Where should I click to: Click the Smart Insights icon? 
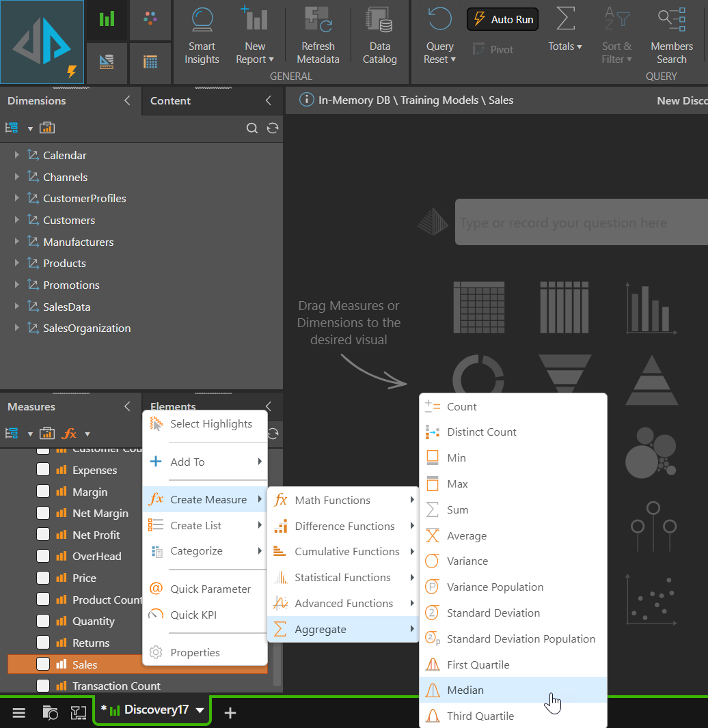202,20
